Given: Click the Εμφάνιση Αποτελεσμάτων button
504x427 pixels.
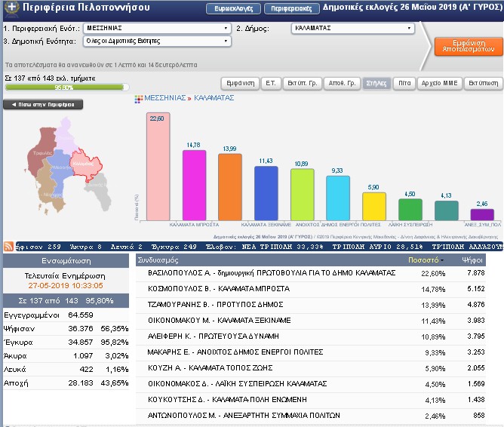Looking at the screenshot, I should 469,46.
